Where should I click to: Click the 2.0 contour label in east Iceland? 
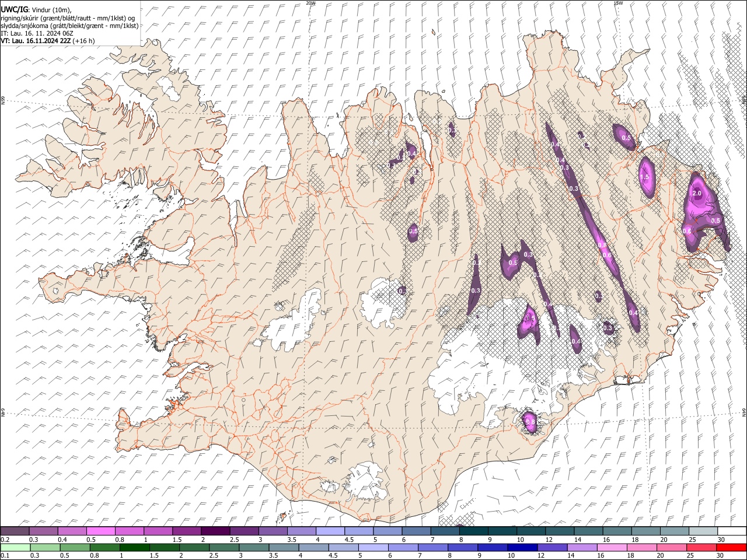(696, 193)
